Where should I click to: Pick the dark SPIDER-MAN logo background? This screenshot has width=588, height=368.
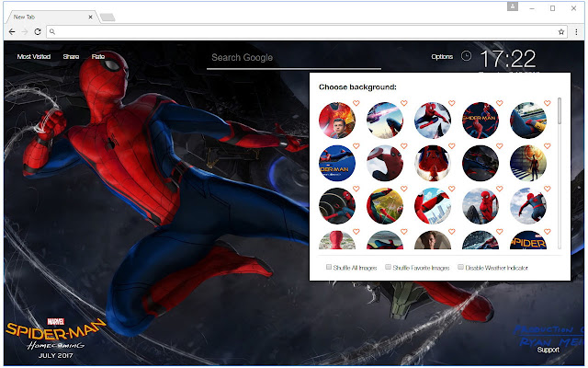coord(481,121)
